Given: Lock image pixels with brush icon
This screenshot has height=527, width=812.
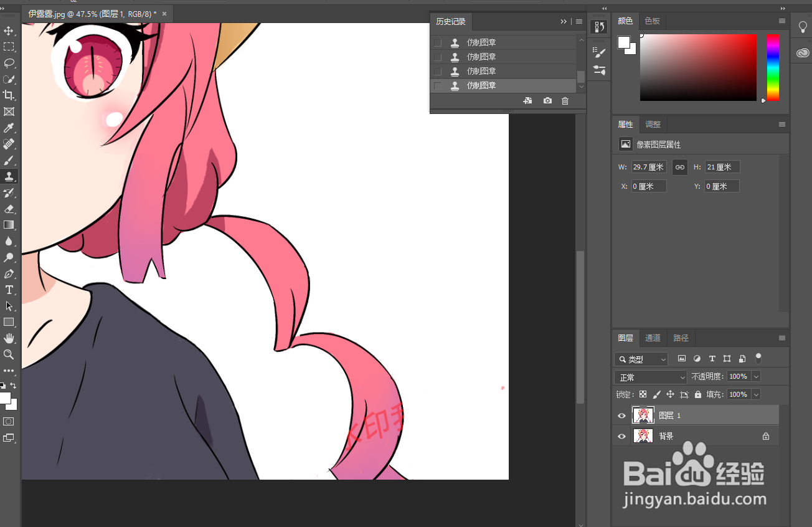Looking at the screenshot, I should (656, 394).
